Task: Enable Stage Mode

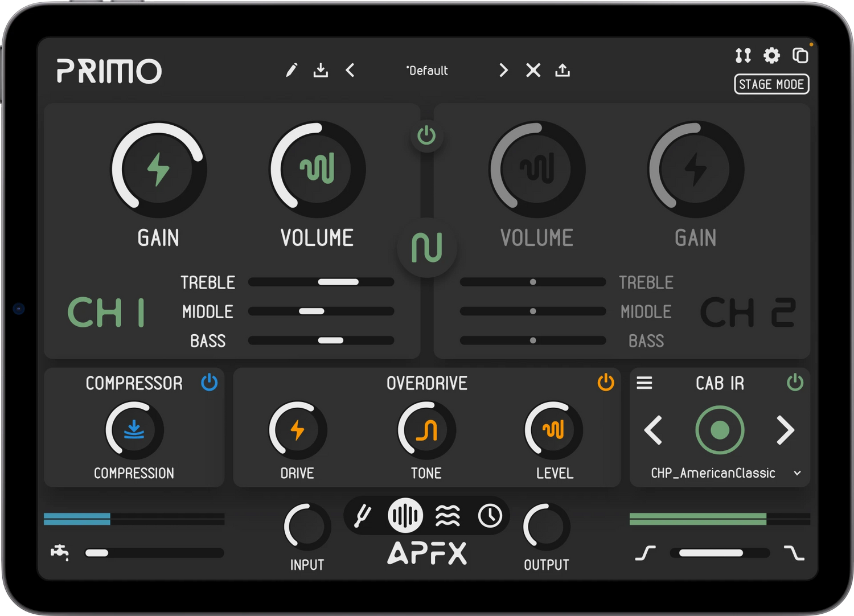Action: point(771,84)
